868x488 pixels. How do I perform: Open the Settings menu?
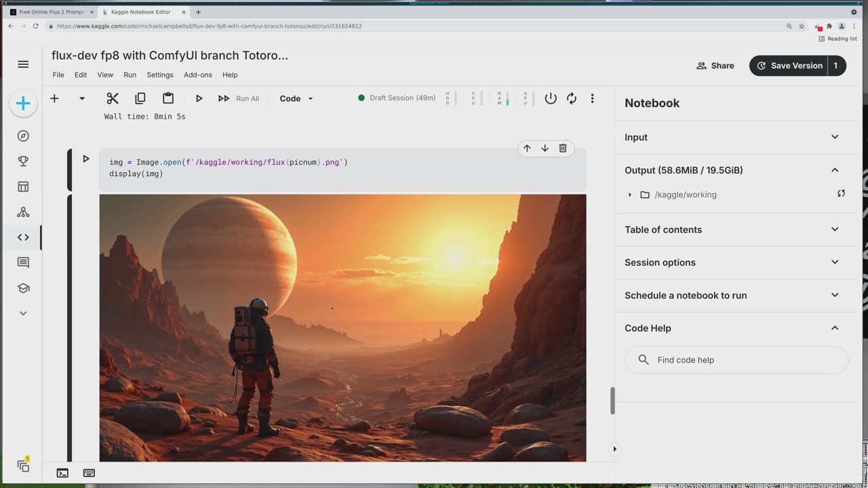[x=160, y=75]
